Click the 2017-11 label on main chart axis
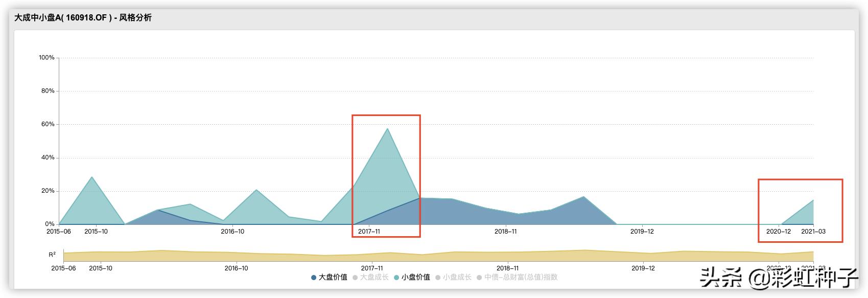Viewport: 868px width, 298px height. (369, 232)
